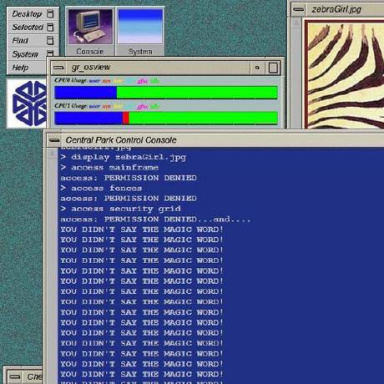Screen dimensions: 384x384
Task: Click the Desktop menu tear-off icon
Action: [50, 14]
